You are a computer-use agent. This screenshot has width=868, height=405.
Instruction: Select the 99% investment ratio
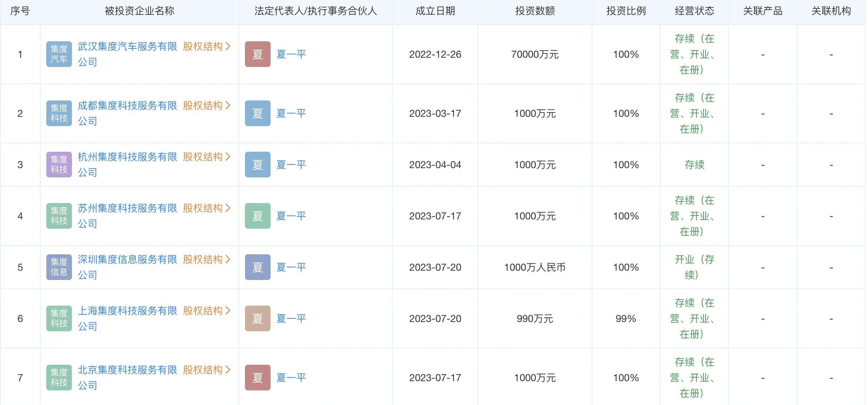[x=626, y=318]
